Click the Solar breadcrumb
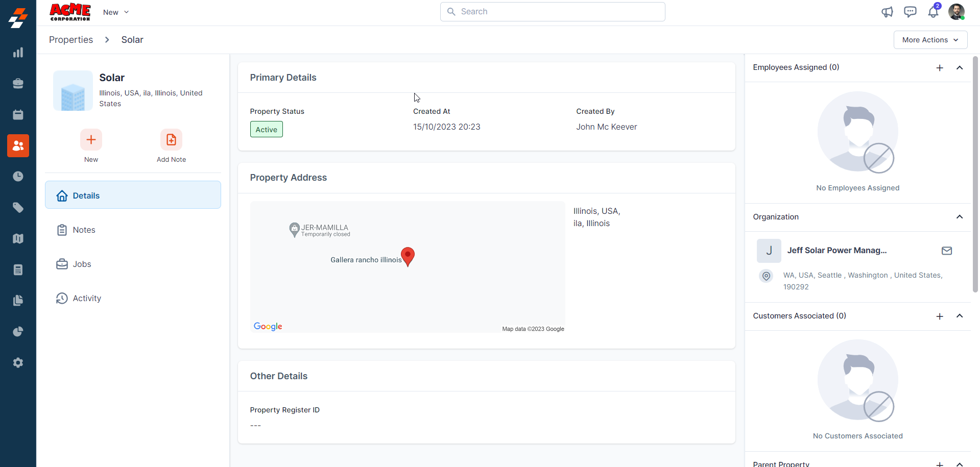Viewport: 980px width, 467px height. [x=132, y=40]
